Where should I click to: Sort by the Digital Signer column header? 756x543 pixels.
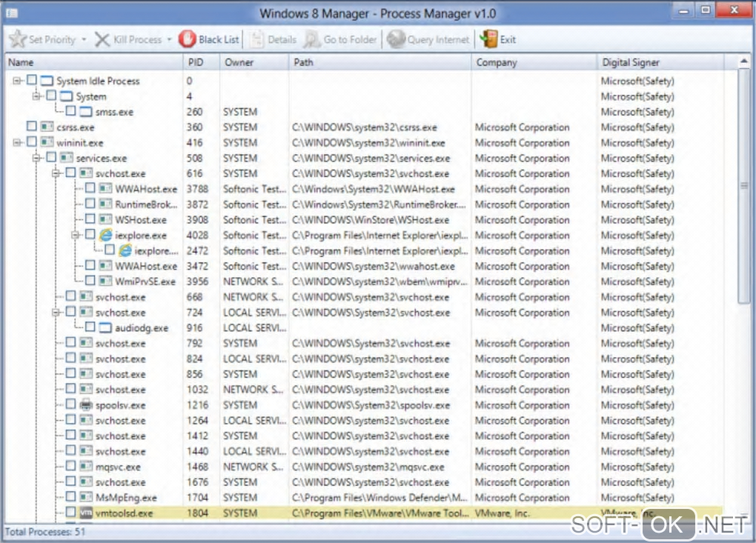tap(660, 62)
